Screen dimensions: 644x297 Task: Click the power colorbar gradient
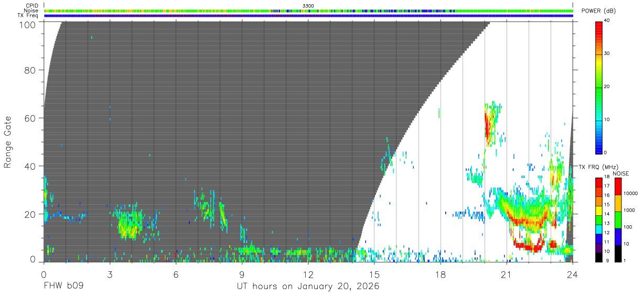599,87
